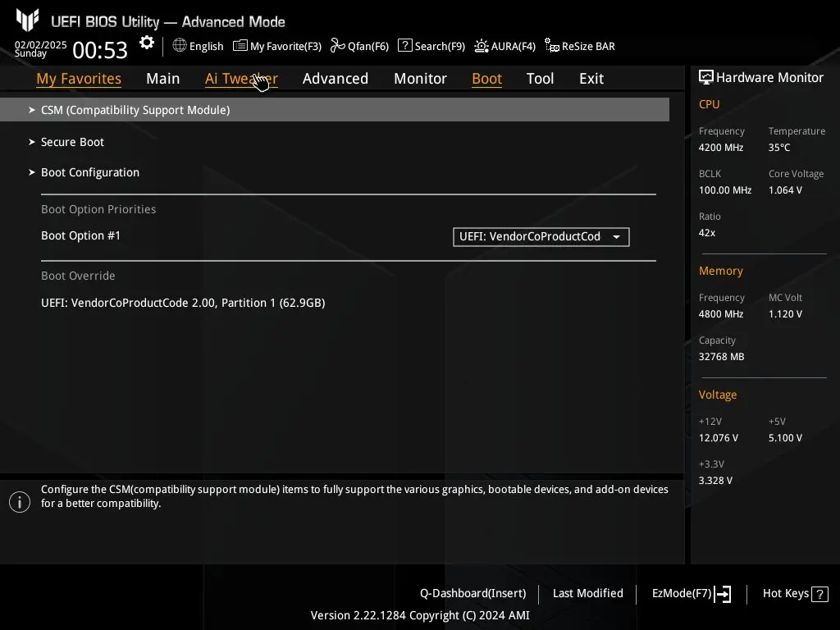Open the Exit tab
840x630 pixels.
coord(591,79)
